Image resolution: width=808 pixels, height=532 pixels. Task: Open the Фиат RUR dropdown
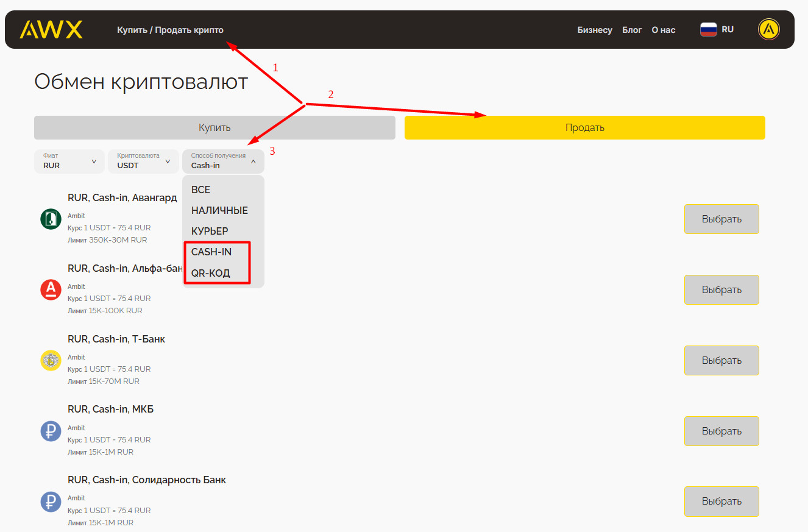pos(69,161)
